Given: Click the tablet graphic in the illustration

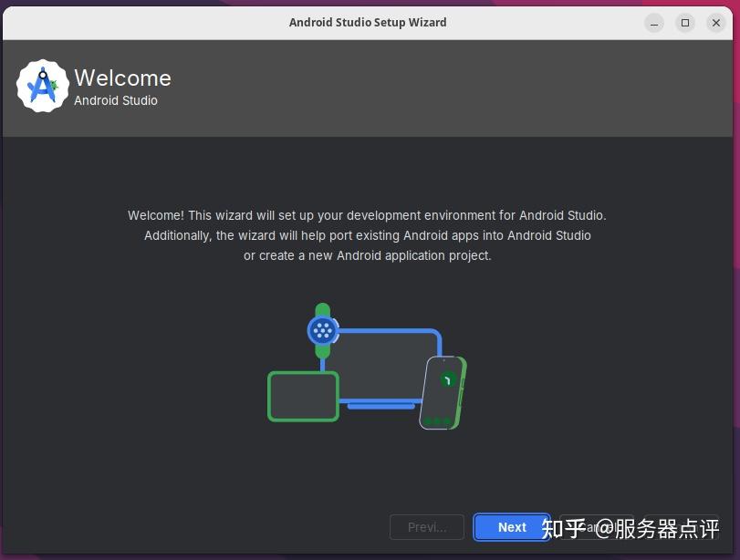Looking at the screenshot, I should pyautogui.click(x=303, y=396).
